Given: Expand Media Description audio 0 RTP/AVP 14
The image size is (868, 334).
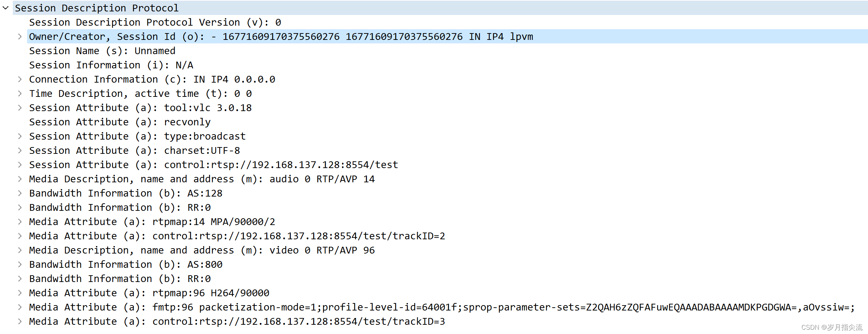Looking at the screenshot, I should (x=20, y=179).
